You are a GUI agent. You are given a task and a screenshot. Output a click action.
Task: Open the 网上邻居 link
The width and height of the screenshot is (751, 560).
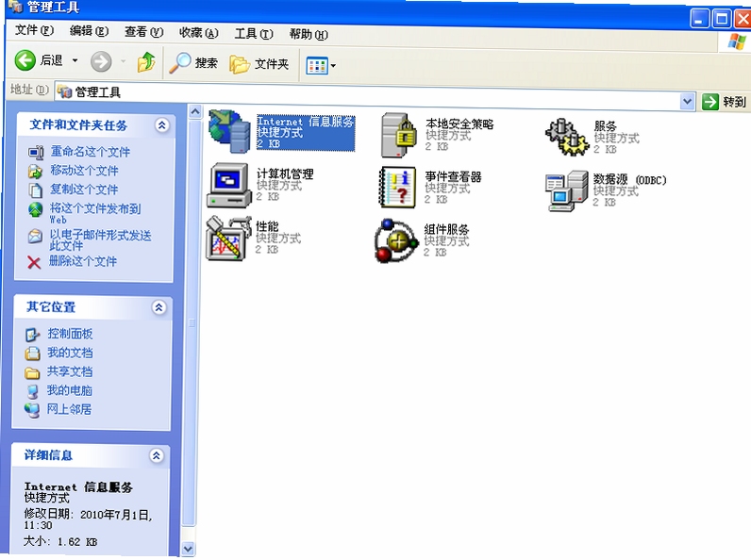tap(69, 410)
